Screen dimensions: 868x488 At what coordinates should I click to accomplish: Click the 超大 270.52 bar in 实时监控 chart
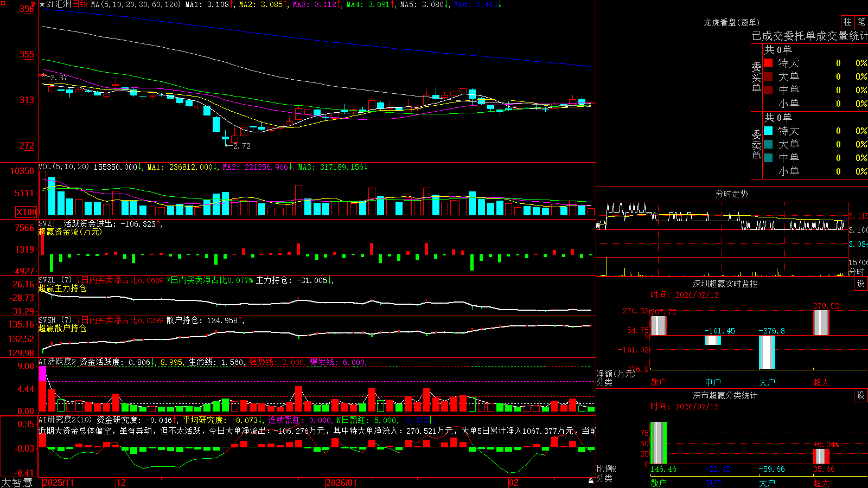tap(821, 323)
